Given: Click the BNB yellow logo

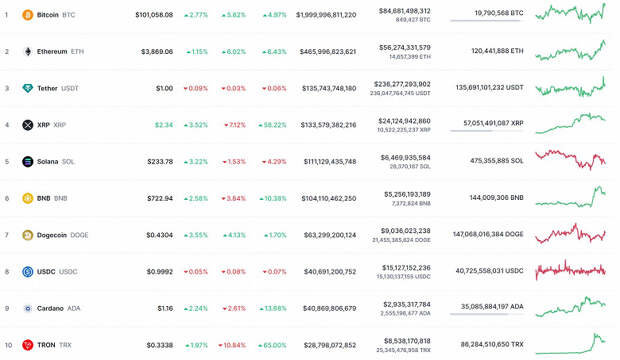Looking at the screenshot, I should coord(28,198).
